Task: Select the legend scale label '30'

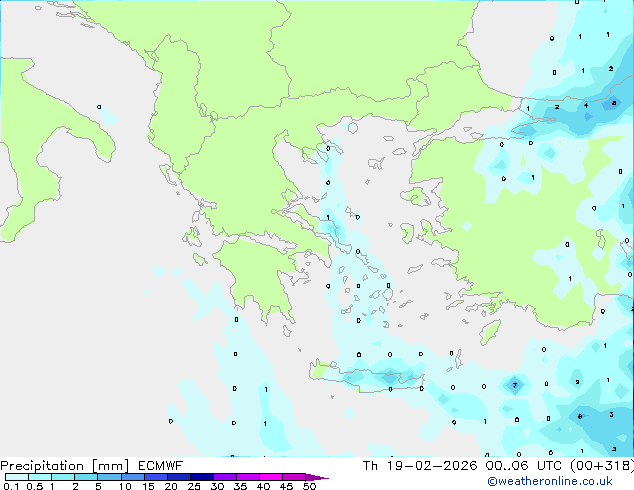Action: (x=217, y=486)
